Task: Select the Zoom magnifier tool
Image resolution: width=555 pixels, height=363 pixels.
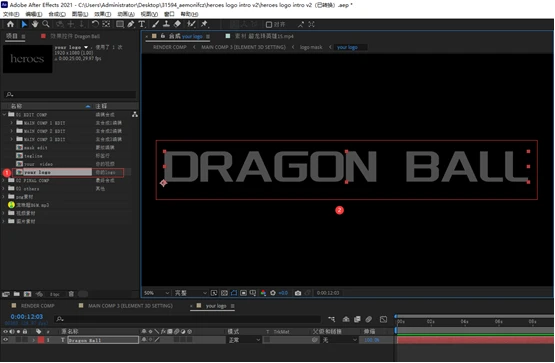Action: 46,24
